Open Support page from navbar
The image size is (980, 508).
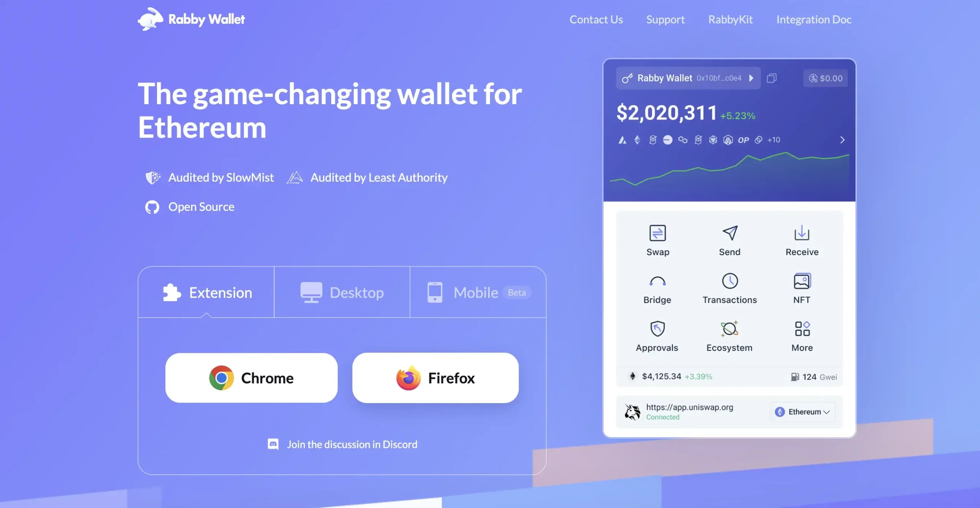point(665,18)
